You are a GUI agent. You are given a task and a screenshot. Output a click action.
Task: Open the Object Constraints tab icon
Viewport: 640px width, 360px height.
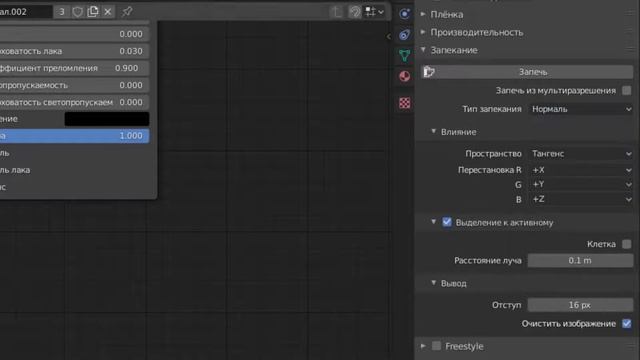(x=404, y=35)
